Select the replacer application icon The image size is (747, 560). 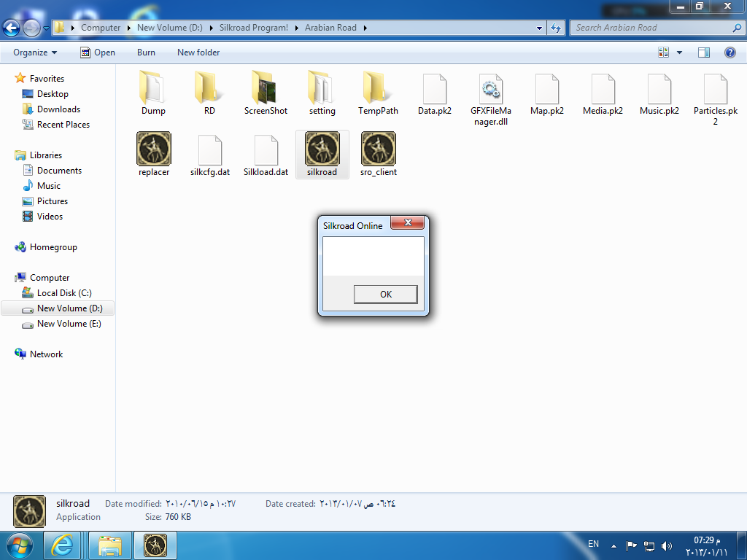[x=154, y=149]
